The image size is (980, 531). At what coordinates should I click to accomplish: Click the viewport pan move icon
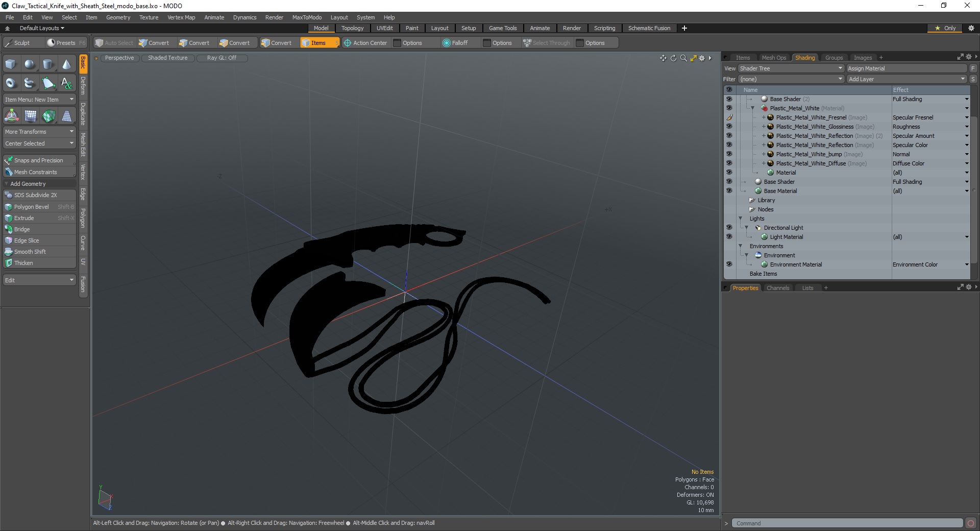pos(663,58)
